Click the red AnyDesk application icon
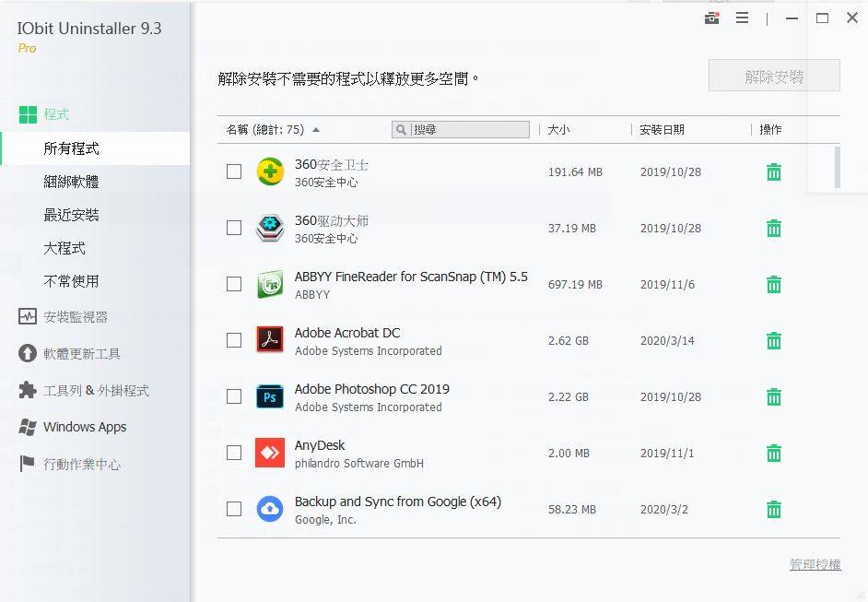 (270, 453)
